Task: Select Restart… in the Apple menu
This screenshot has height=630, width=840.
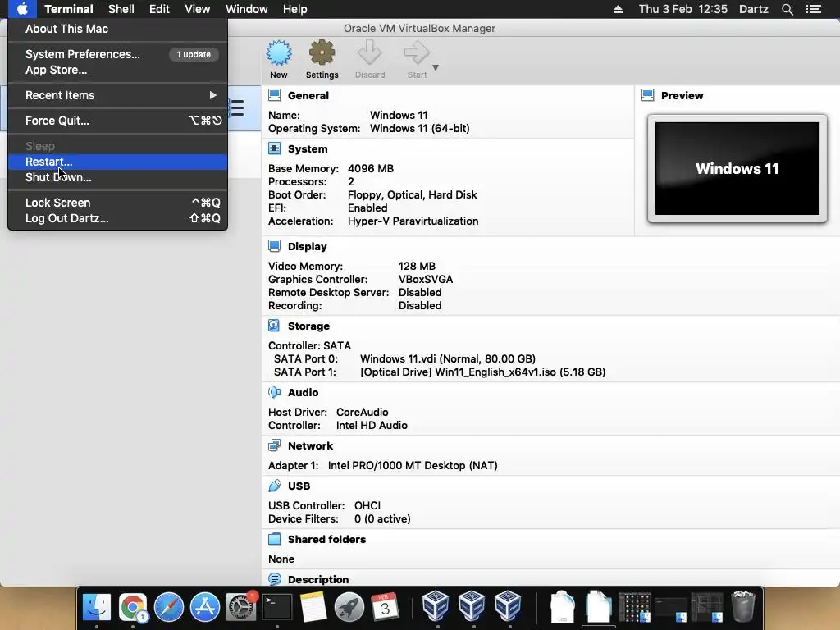Action: coord(118,162)
